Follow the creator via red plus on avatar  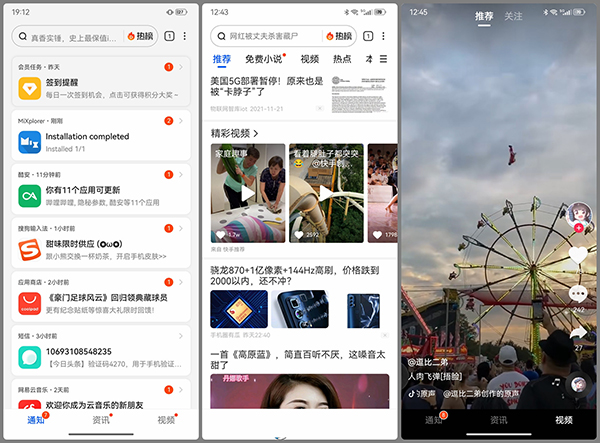pyautogui.click(x=578, y=228)
